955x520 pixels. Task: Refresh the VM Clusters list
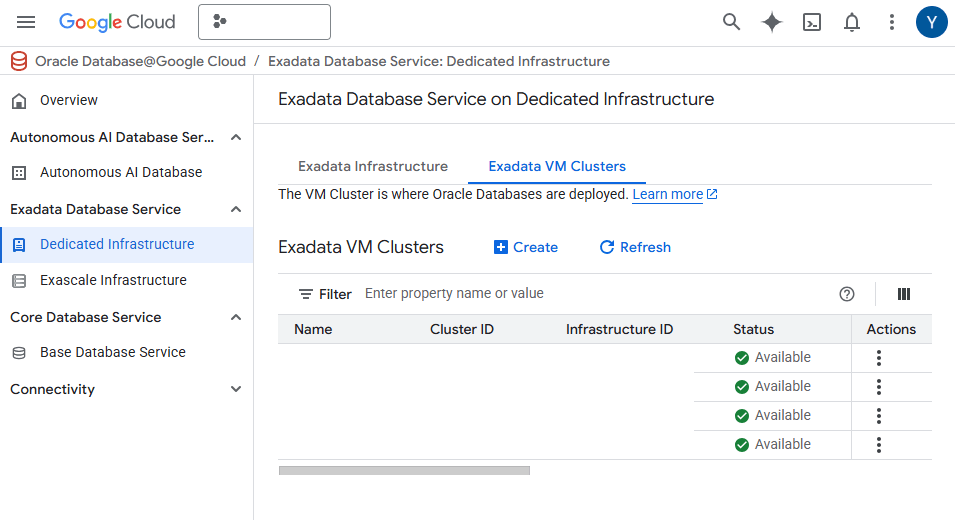click(635, 247)
